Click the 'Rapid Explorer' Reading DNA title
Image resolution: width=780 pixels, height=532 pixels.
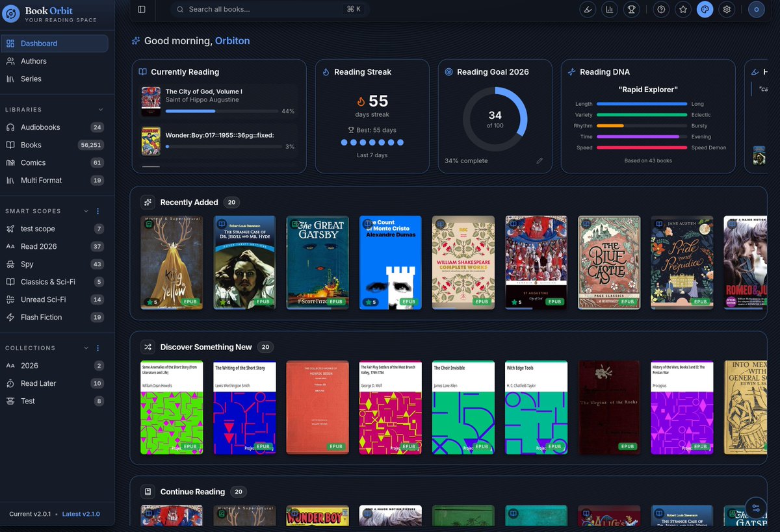(x=648, y=90)
